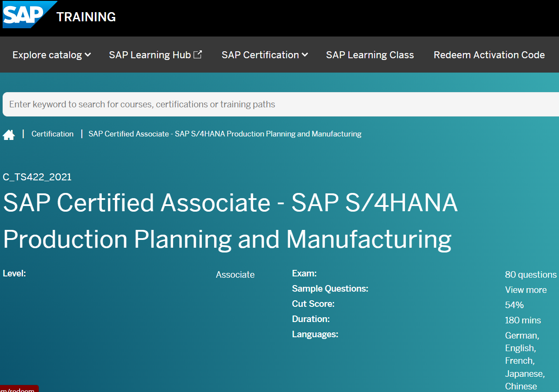Click the 80 questions exam value

point(530,275)
